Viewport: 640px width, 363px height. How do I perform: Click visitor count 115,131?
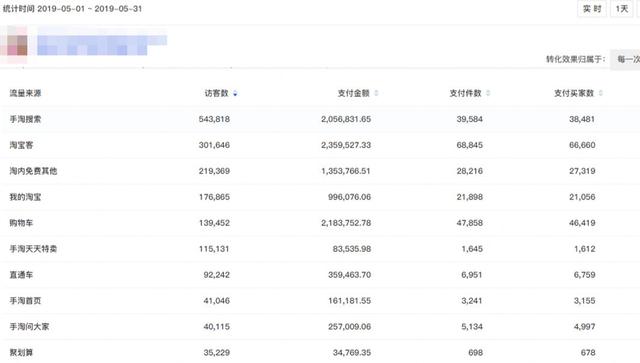tap(214, 249)
